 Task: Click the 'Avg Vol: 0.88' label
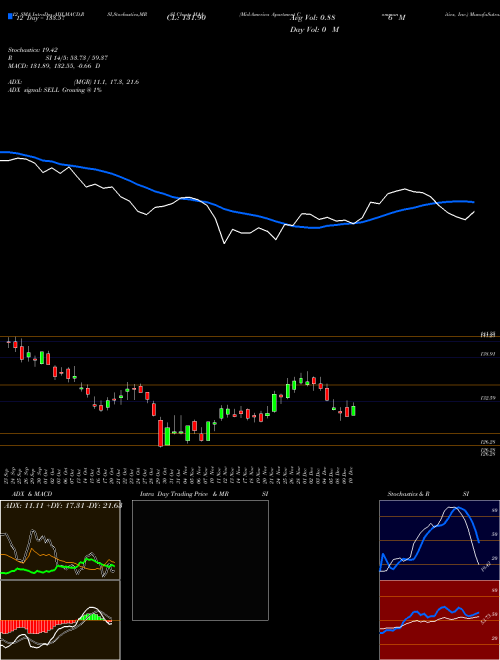point(312,18)
